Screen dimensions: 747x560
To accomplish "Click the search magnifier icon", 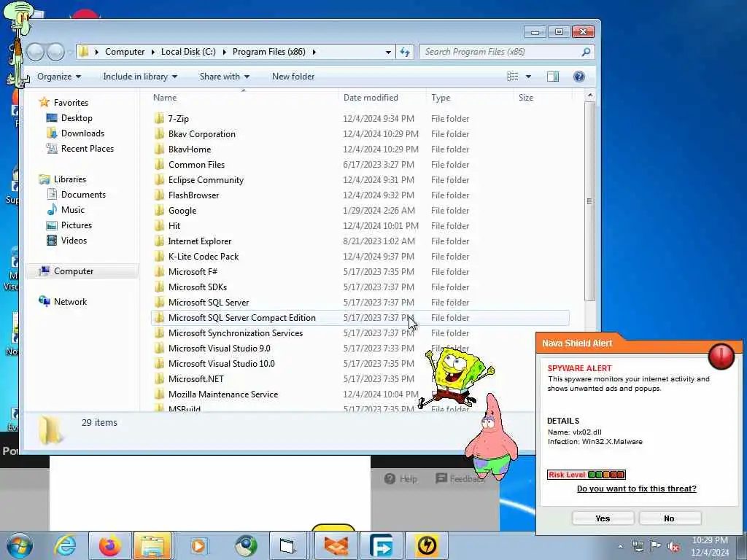I will coord(586,52).
